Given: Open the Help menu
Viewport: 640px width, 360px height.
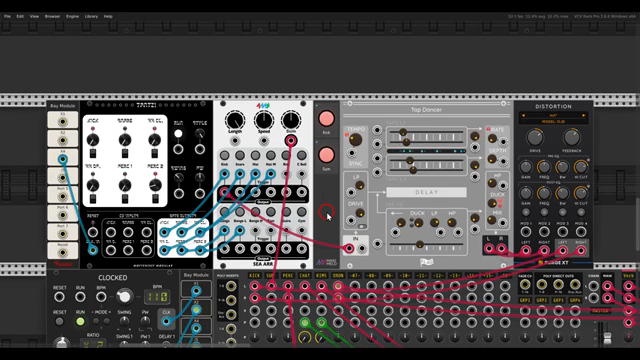Looking at the screenshot, I should (108, 16).
